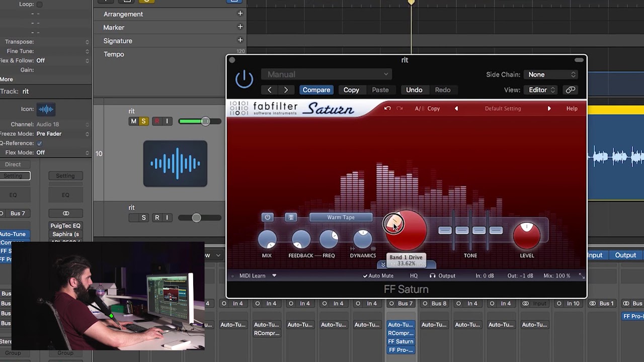Click the Arrangement global track row
644x362 pixels.
point(170,14)
